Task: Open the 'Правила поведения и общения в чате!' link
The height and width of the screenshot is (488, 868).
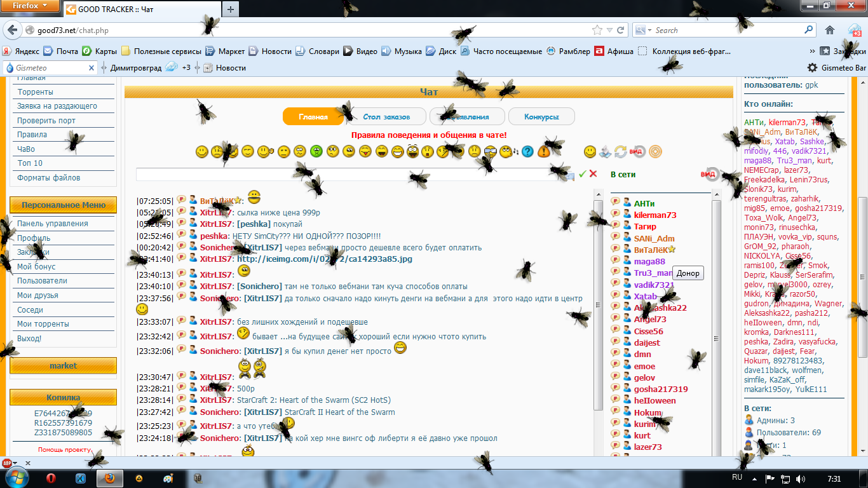Action: (429, 135)
